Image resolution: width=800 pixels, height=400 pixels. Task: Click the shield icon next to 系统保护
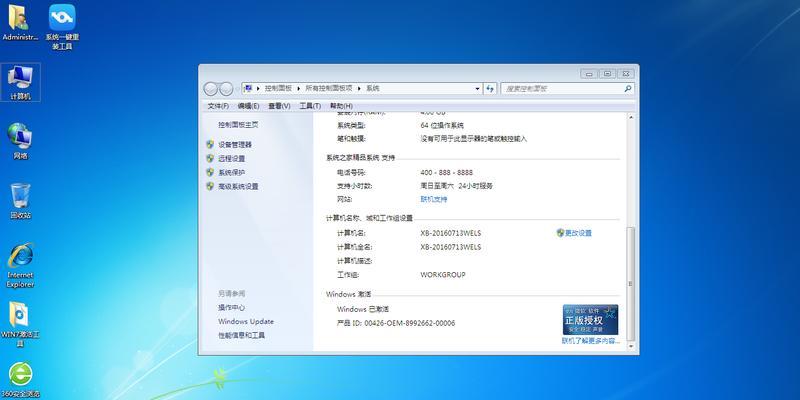(210, 172)
